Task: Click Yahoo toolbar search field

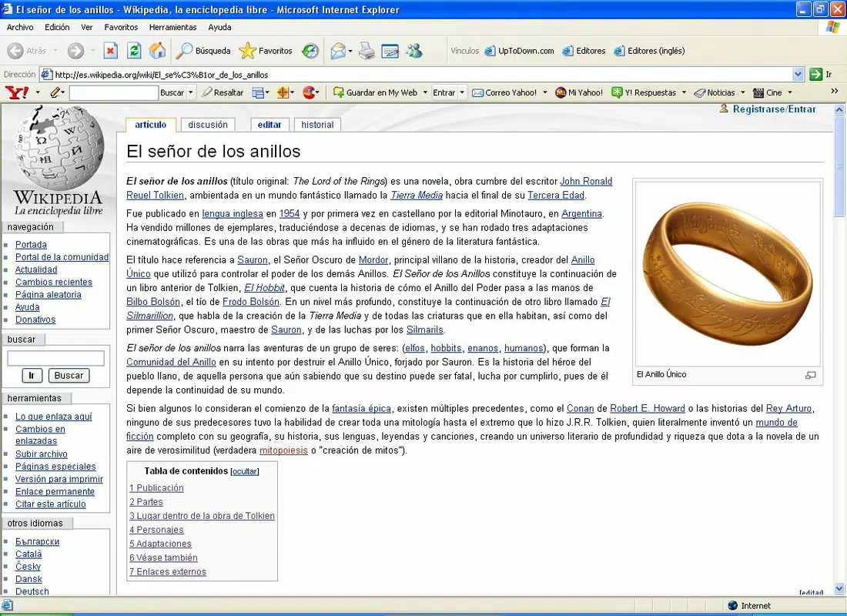Action: (x=113, y=93)
